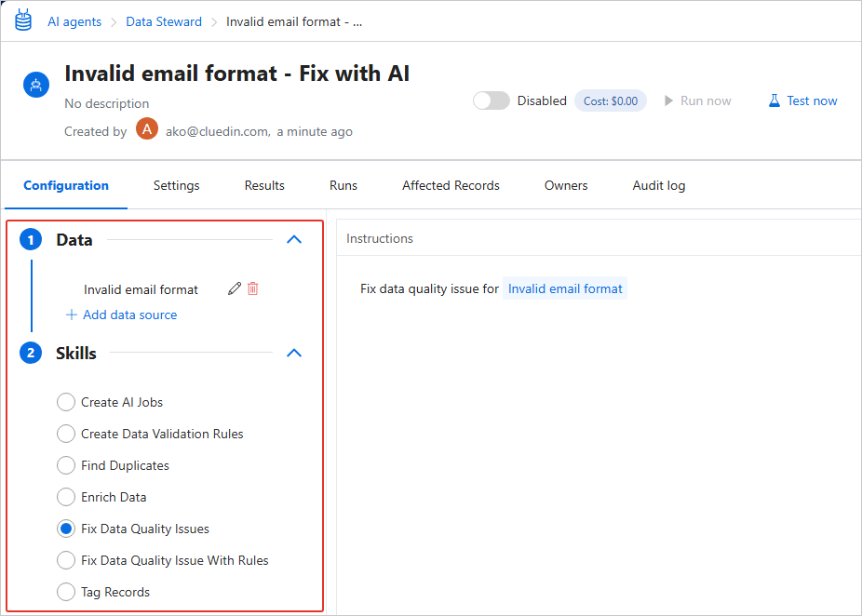Click the Run now button
Viewport: 862px width, 616px height.
[x=697, y=100]
